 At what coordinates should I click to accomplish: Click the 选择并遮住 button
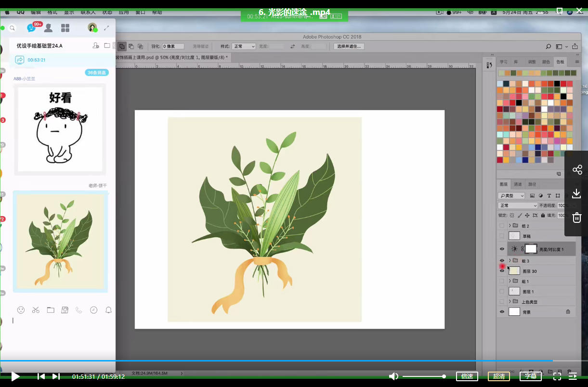pyautogui.click(x=349, y=46)
